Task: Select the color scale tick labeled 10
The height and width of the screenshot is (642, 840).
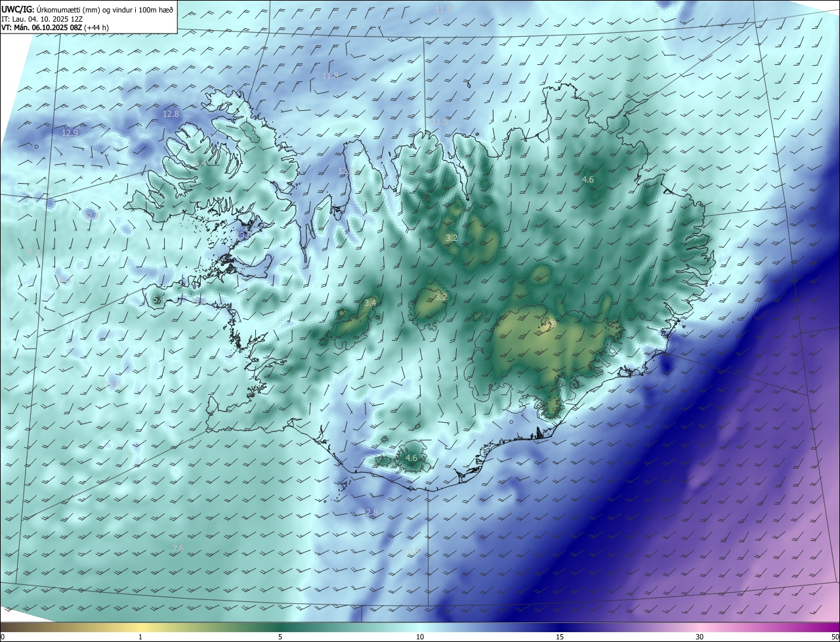Action: (420, 637)
